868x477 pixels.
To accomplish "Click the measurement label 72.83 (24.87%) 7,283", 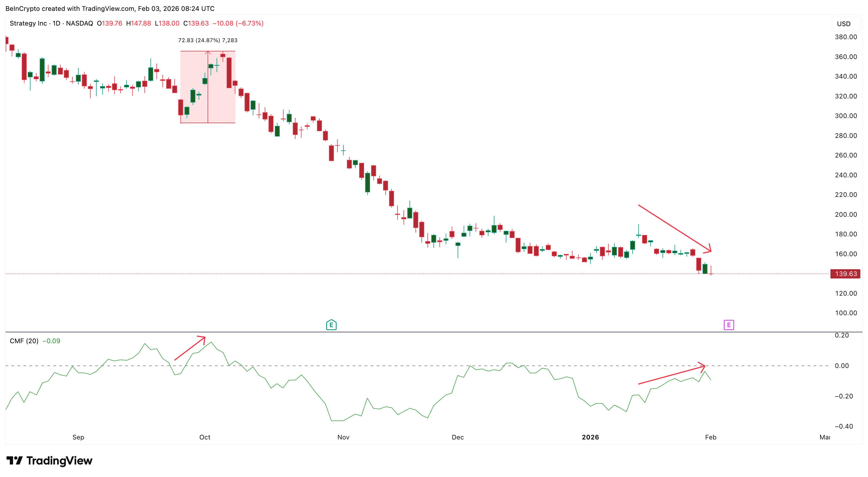I will (208, 40).
